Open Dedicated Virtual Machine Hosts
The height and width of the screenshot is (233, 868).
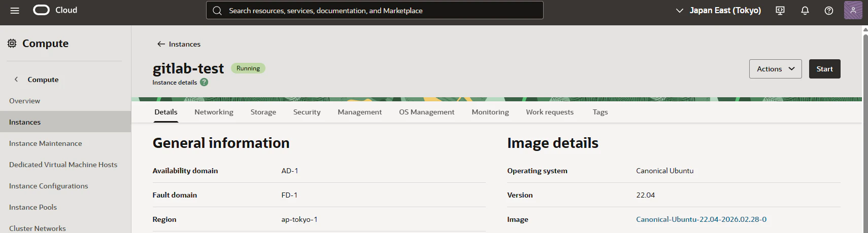point(65,165)
